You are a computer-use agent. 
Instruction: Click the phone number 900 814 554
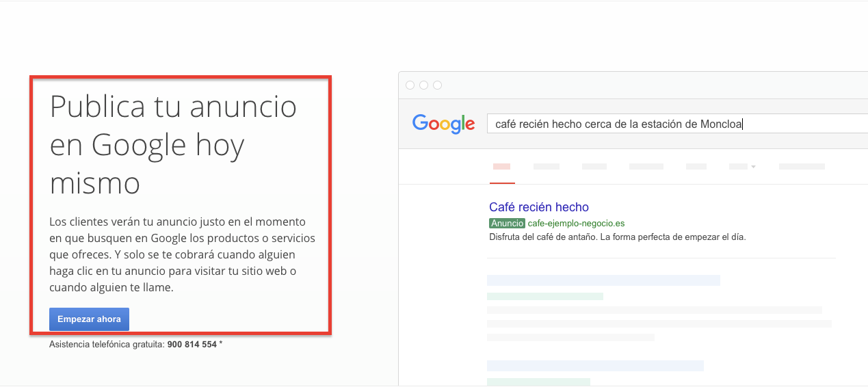[x=192, y=344]
